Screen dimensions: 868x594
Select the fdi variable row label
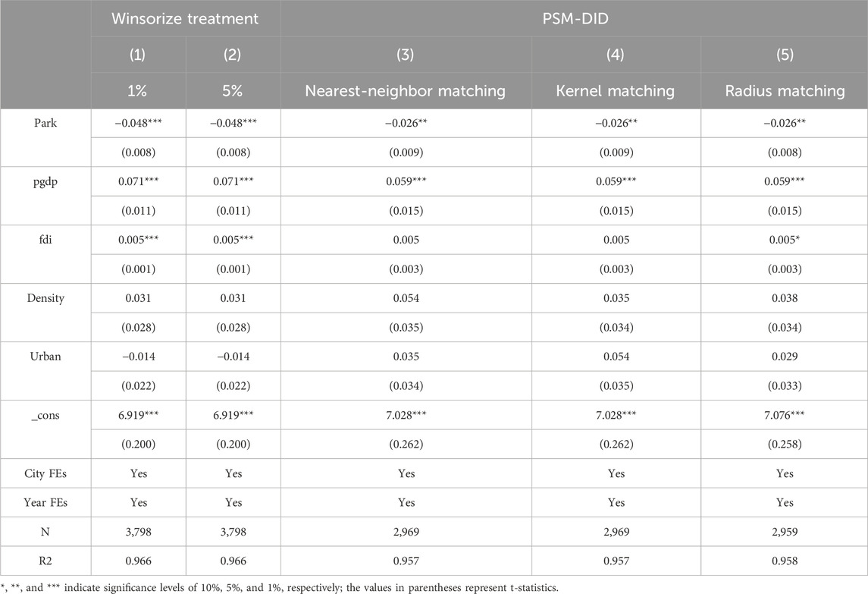tap(45, 240)
